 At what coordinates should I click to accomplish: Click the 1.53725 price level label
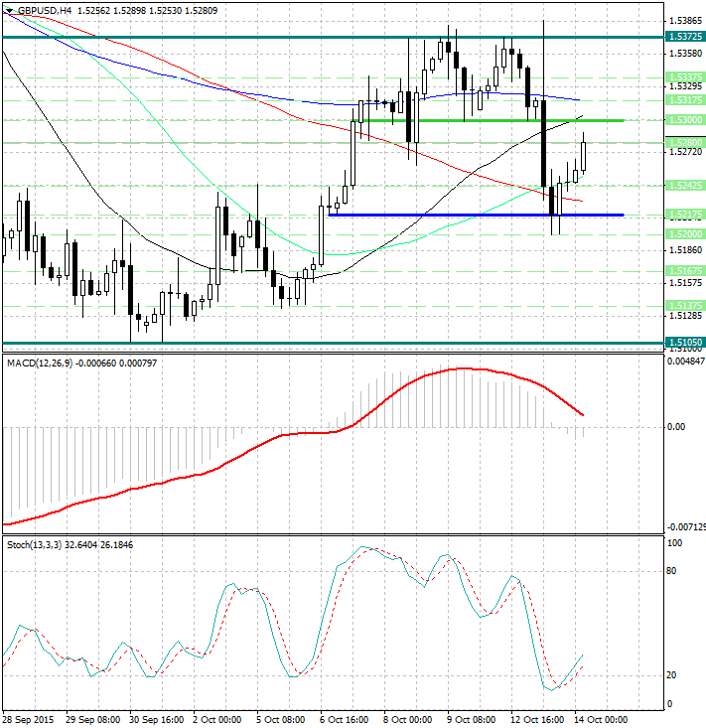point(685,37)
